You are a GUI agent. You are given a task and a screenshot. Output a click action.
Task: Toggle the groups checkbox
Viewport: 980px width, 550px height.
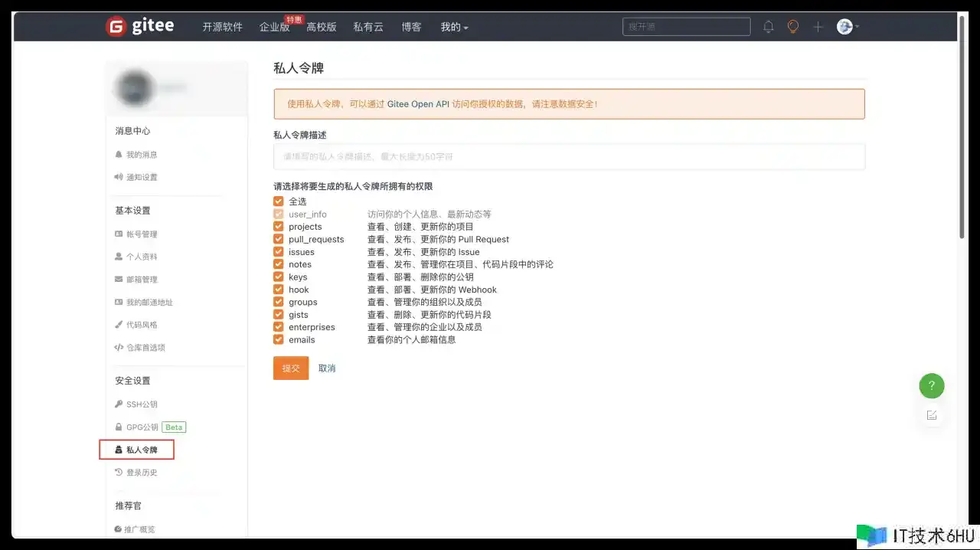pos(279,302)
